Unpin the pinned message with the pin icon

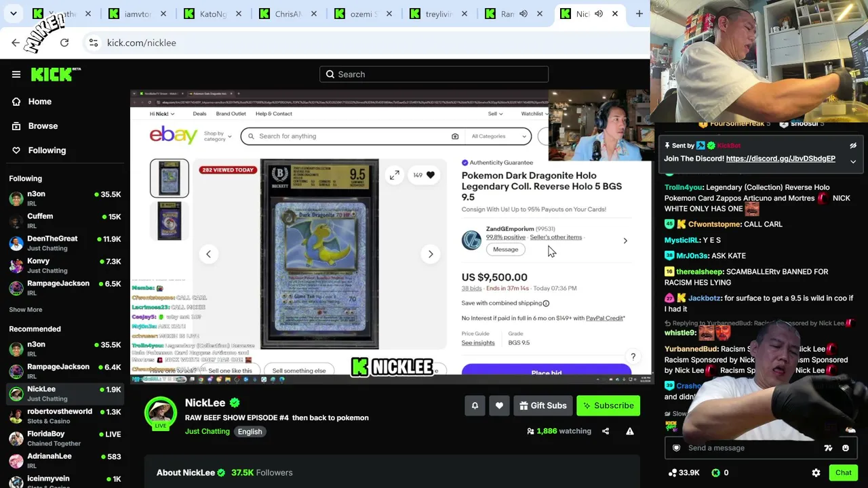853,146
